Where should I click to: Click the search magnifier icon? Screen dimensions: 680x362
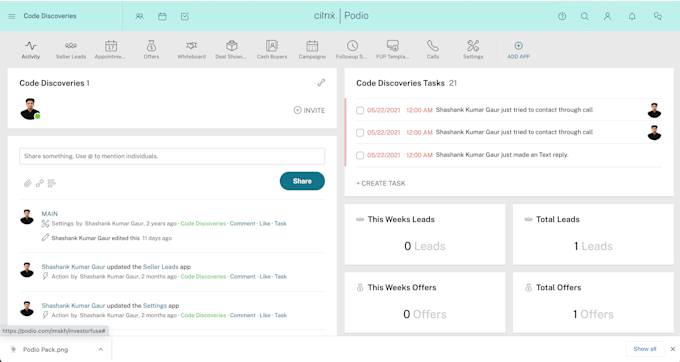(585, 16)
